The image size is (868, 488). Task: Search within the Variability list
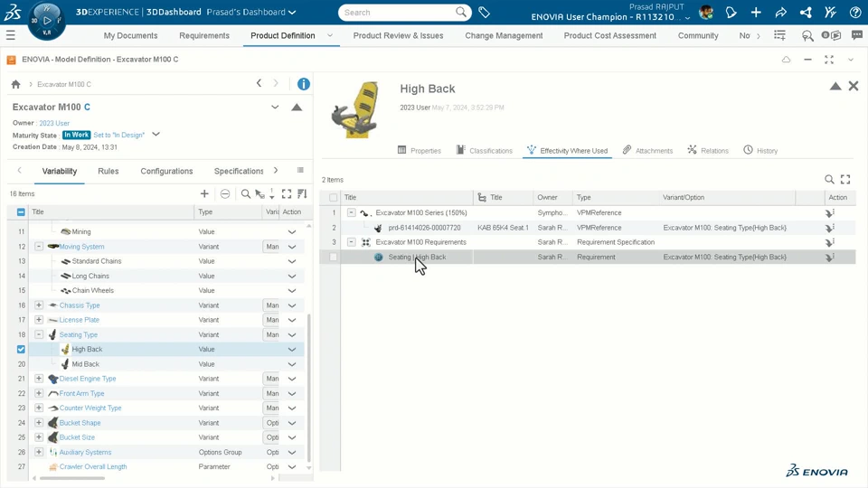(x=245, y=193)
